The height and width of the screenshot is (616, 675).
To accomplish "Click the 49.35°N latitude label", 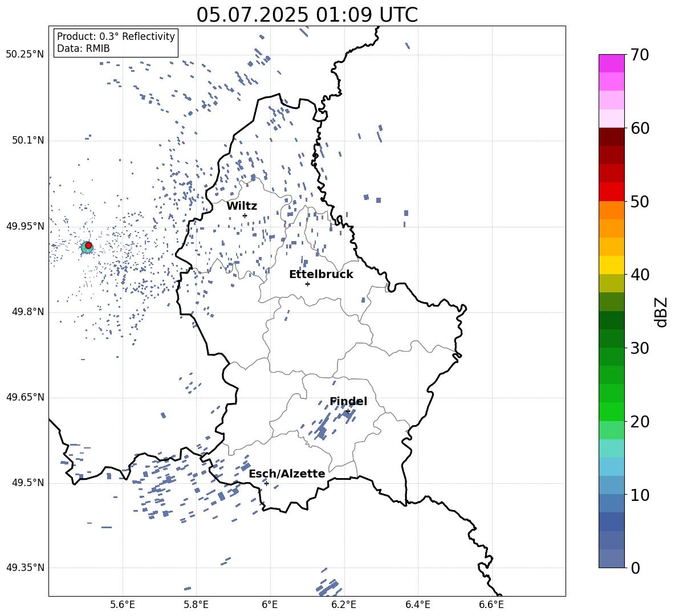I will [x=25, y=568].
